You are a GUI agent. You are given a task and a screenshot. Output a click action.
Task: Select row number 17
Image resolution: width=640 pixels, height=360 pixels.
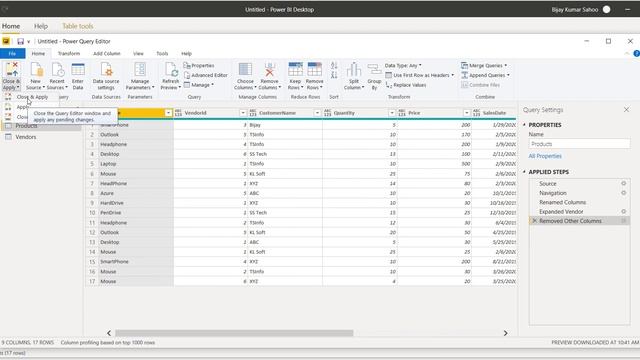pos(92,281)
